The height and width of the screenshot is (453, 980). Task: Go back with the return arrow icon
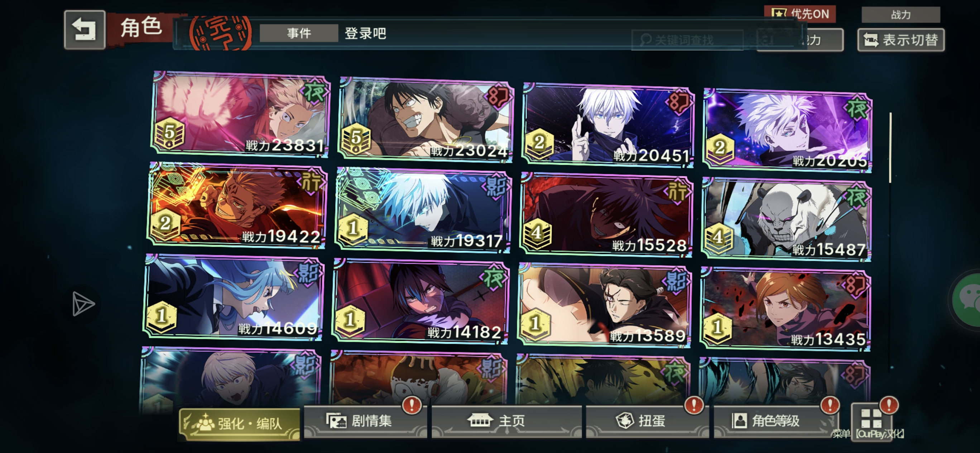pyautogui.click(x=85, y=30)
